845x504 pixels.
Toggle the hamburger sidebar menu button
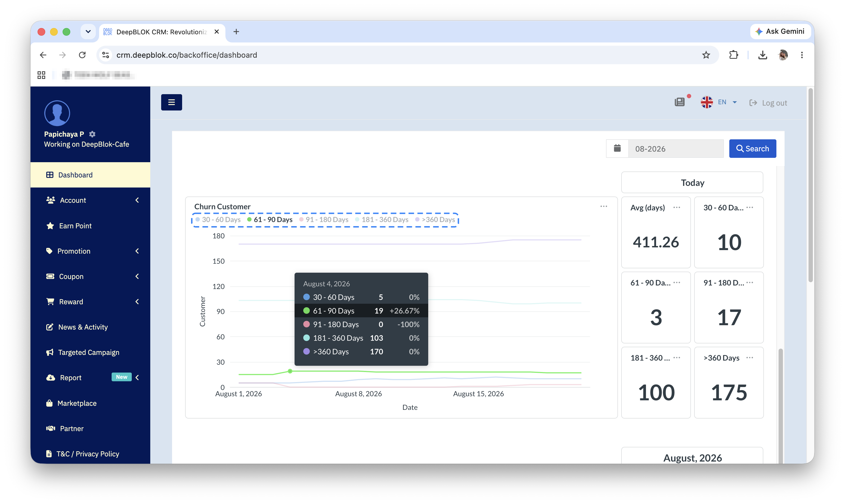tap(172, 102)
